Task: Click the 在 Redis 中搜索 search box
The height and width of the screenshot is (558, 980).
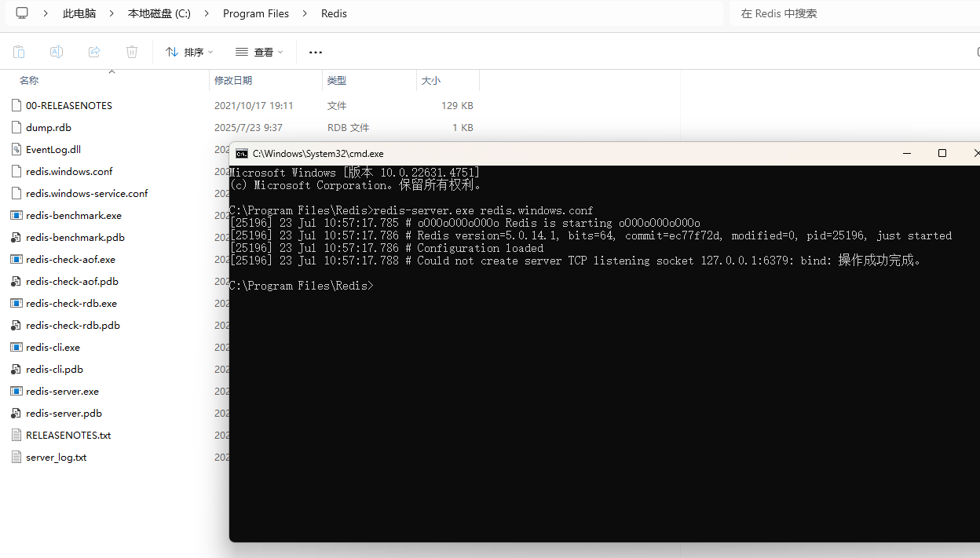Action: click(854, 13)
